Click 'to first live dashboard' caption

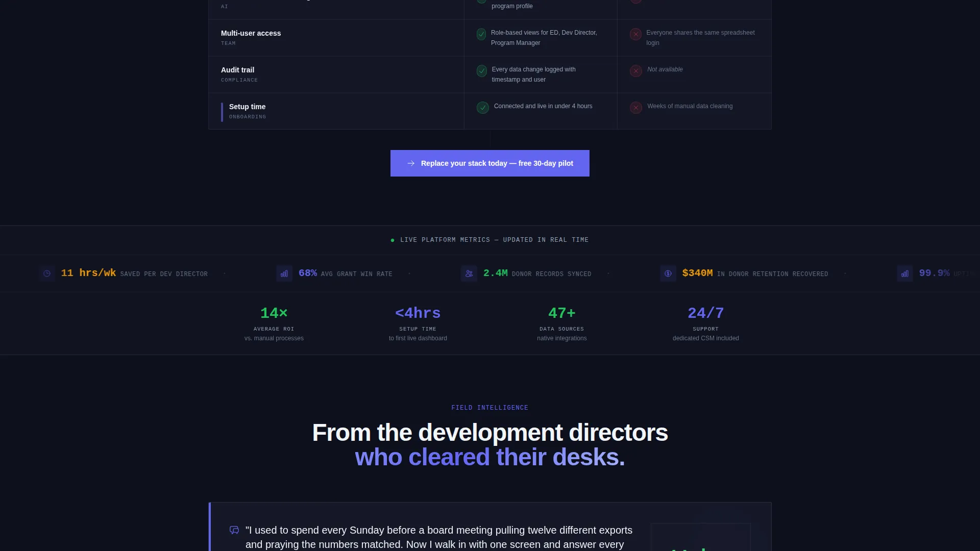click(x=418, y=338)
